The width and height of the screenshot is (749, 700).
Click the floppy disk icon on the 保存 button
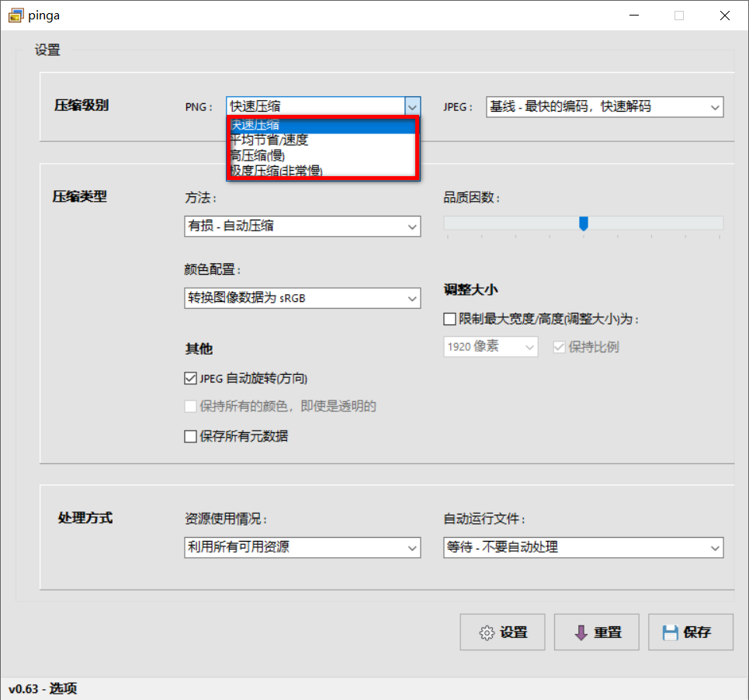[x=669, y=632]
